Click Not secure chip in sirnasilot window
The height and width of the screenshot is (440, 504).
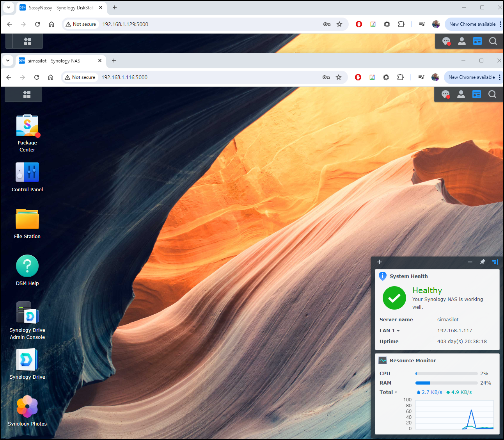tap(80, 77)
